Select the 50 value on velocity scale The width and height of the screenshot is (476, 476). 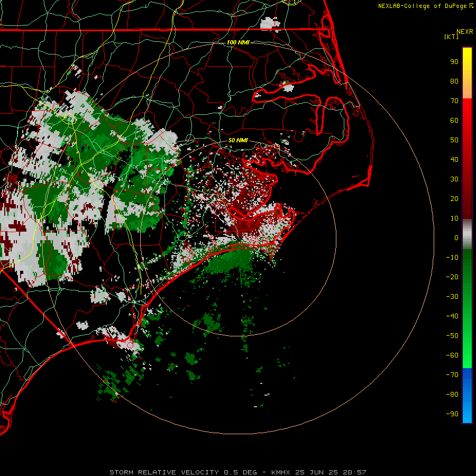pyautogui.click(x=454, y=140)
